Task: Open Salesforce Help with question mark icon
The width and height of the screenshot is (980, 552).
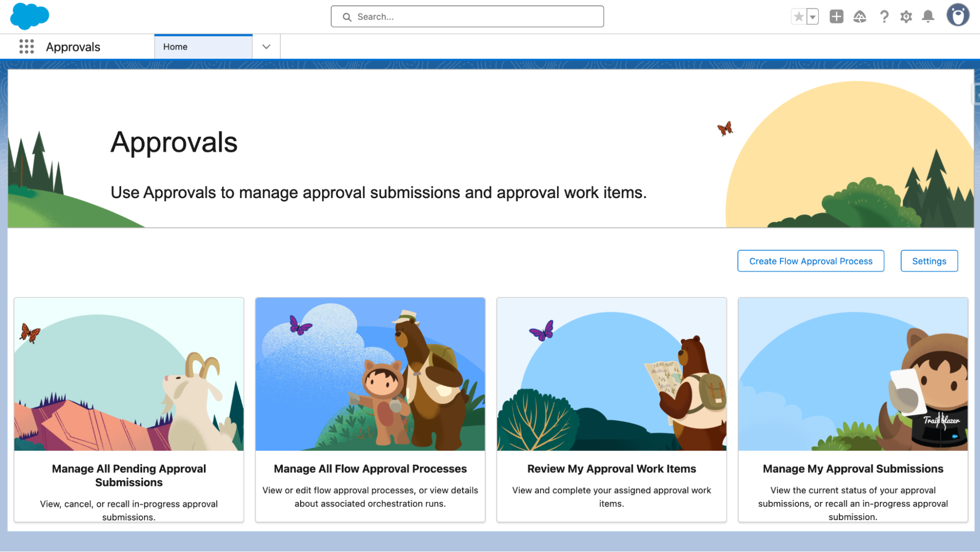Action: coord(884,16)
